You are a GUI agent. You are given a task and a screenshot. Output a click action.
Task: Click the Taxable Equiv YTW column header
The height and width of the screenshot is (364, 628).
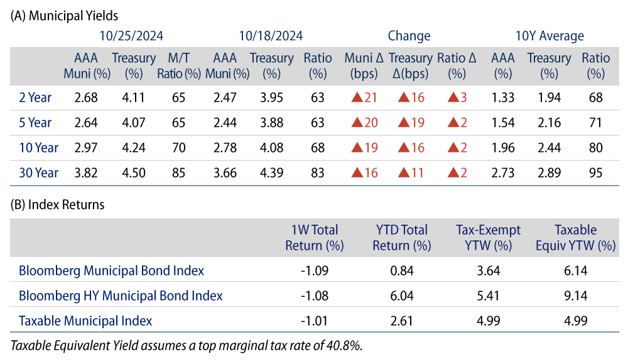[x=576, y=238]
